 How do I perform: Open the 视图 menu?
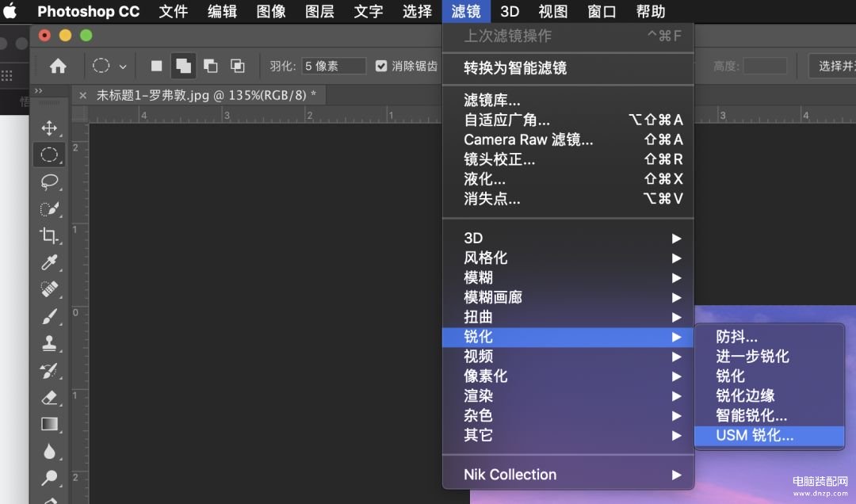553,11
